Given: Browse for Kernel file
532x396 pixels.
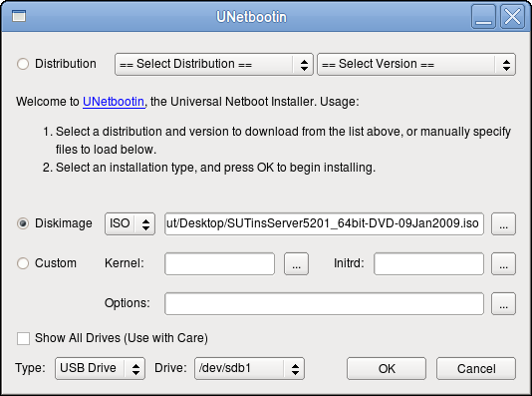Looking at the screenshot, I should tap(296, 264).
